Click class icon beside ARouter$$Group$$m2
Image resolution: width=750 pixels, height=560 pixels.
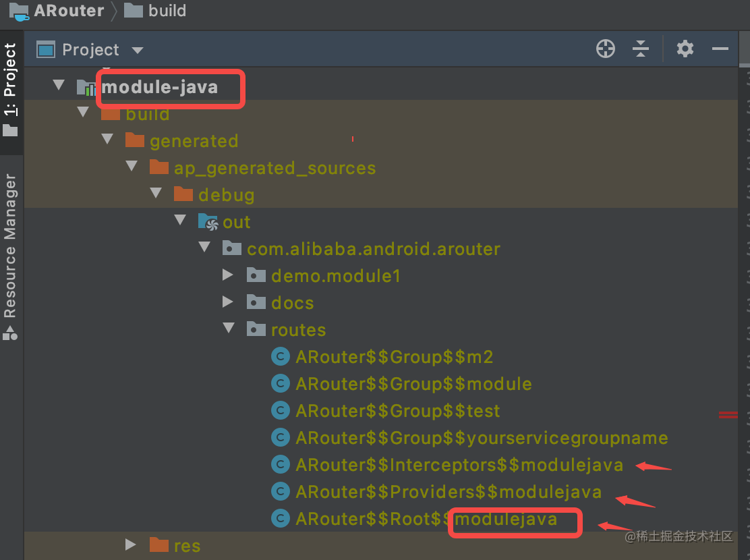click(281, 356)
